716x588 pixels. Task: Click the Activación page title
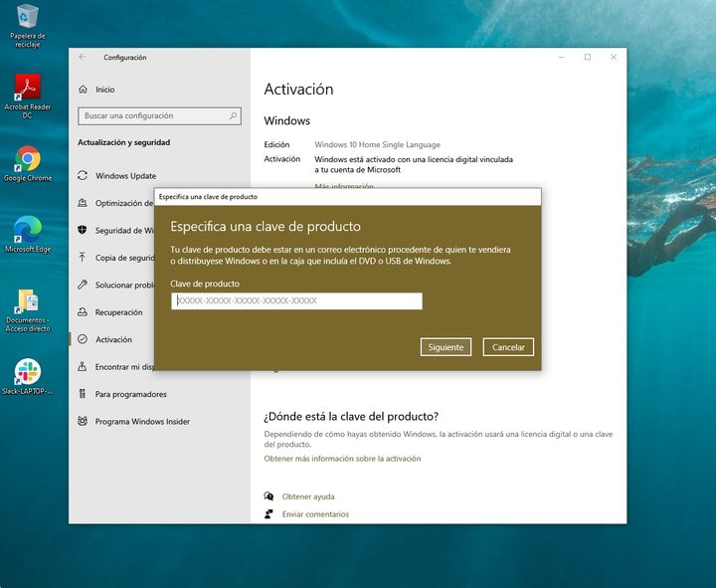click(298, 90)
